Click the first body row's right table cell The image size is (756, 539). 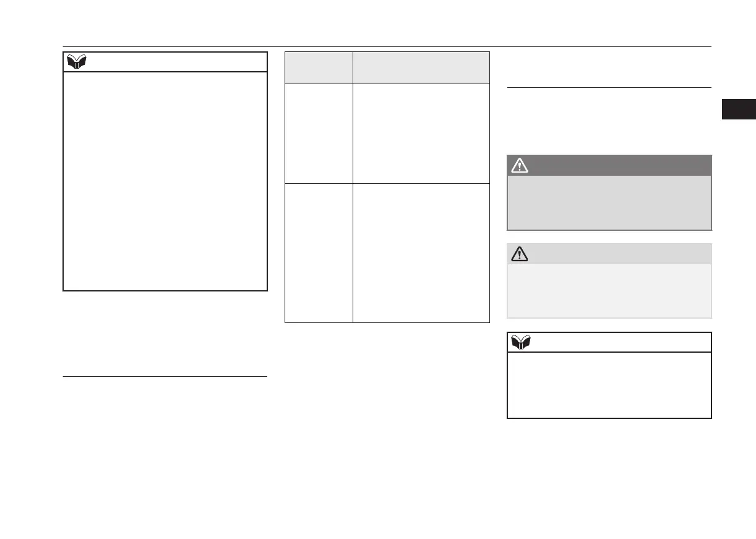(421, 133)
